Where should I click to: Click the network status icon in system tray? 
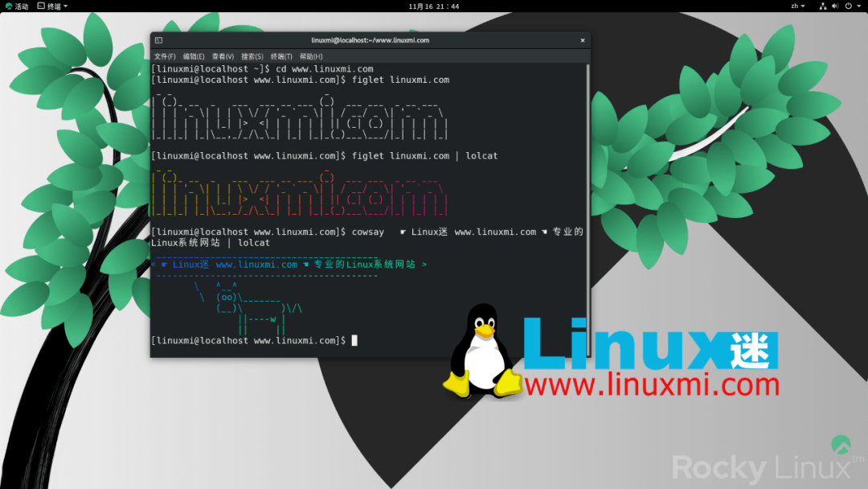[x=824, y=6]
